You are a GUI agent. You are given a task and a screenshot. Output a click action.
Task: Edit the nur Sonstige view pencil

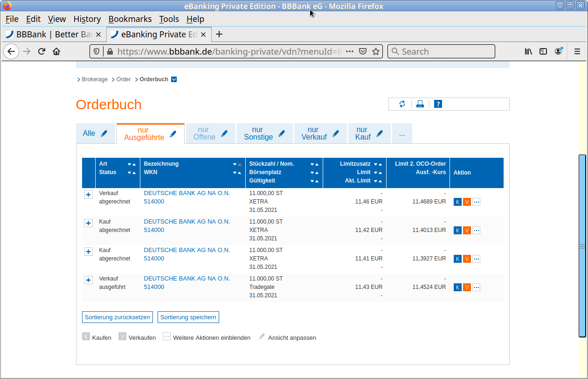[282, 133]
